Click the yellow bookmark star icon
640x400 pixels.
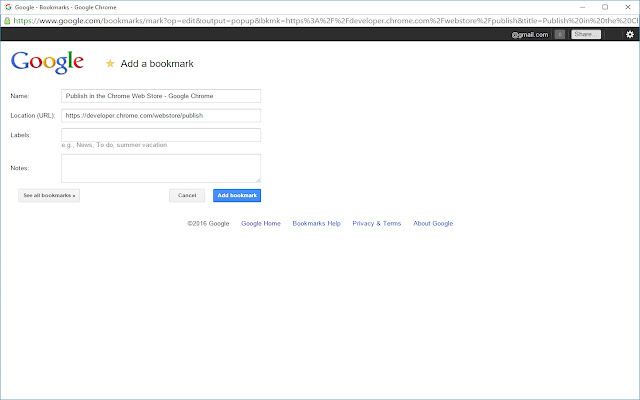(x=110, y=63)
